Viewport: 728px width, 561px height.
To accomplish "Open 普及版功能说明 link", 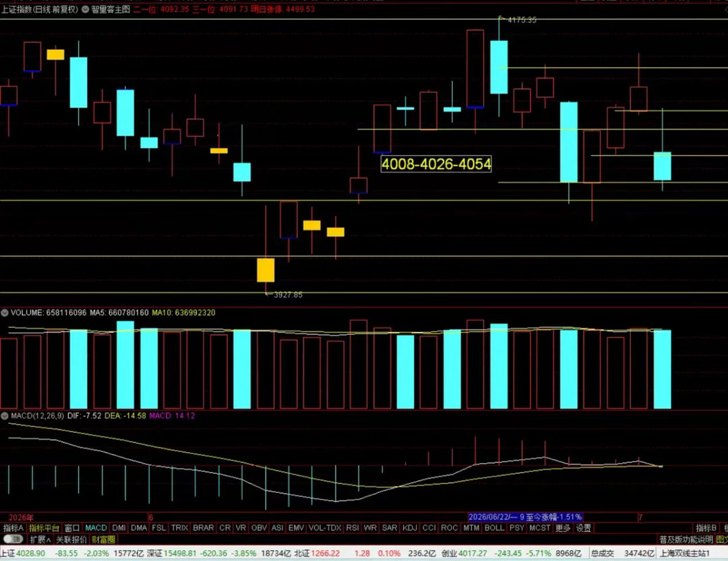I will tap(686, 539).
